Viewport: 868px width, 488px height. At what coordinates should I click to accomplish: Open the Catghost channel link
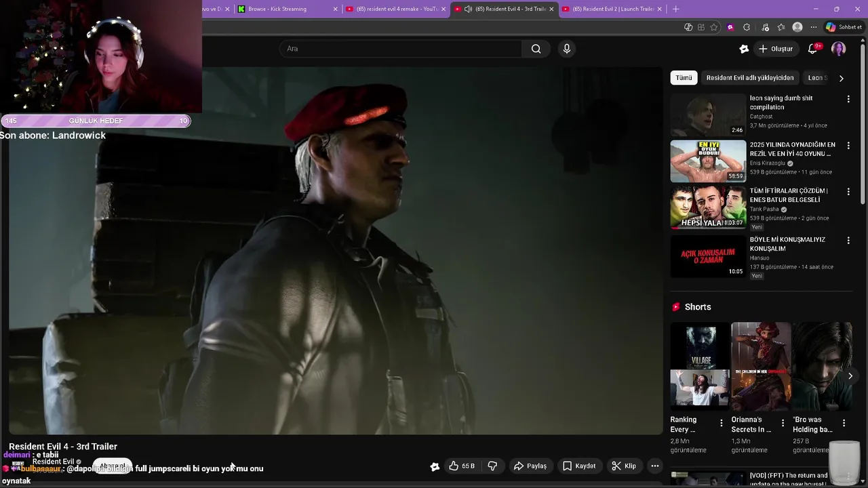[761, 117]
